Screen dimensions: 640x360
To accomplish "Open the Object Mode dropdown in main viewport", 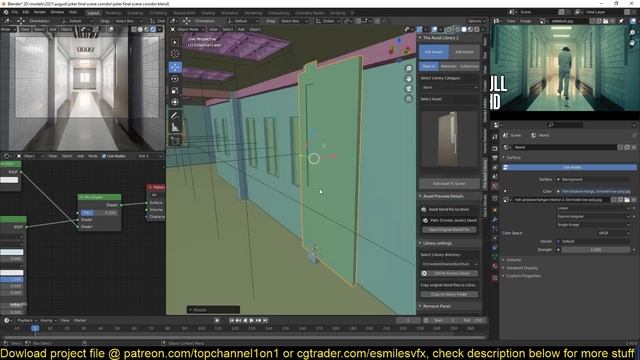I will [x=187, y=29].
